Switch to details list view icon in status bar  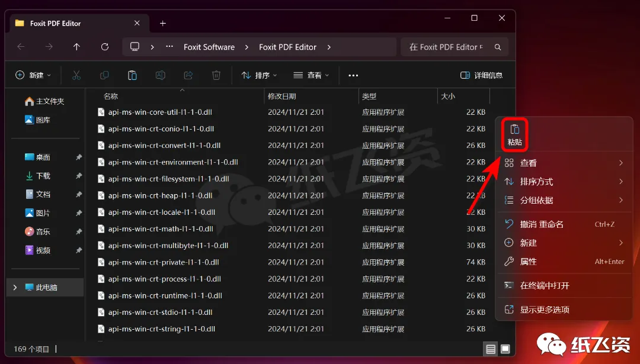[x=491, y=349]
